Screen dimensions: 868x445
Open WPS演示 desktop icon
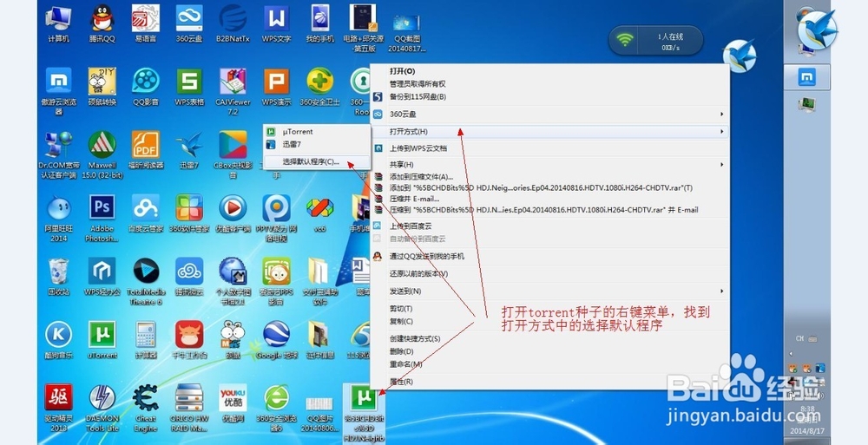(x=276, y=87)
